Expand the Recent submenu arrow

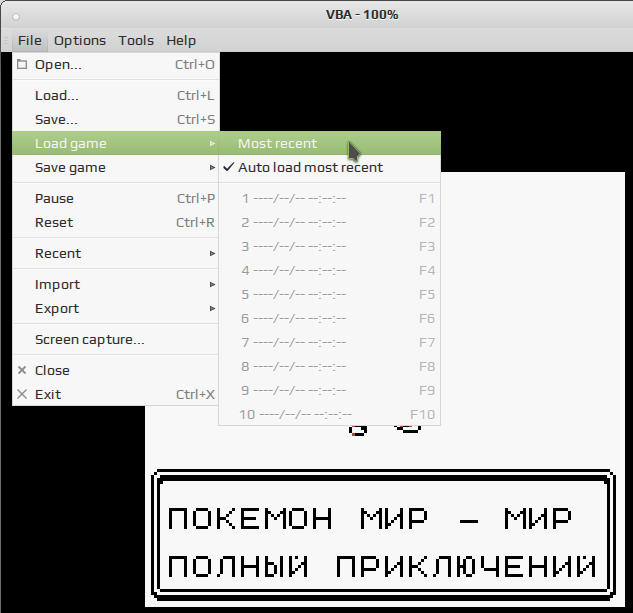[212, 253]
